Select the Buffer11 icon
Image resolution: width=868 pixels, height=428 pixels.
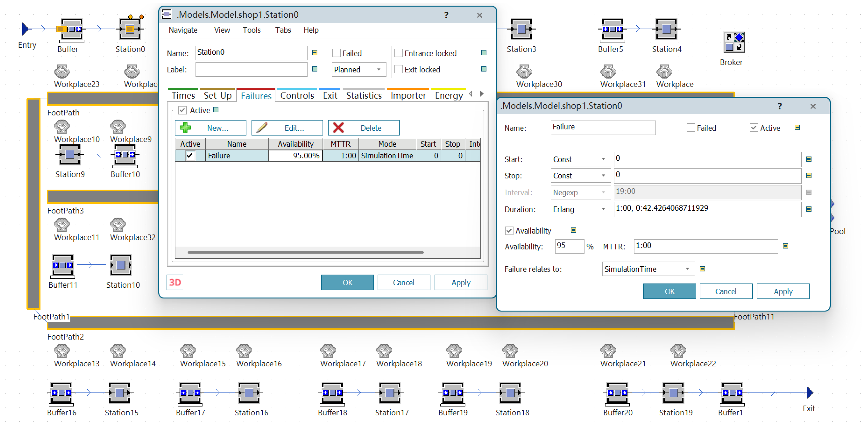[x=63, y=265]
